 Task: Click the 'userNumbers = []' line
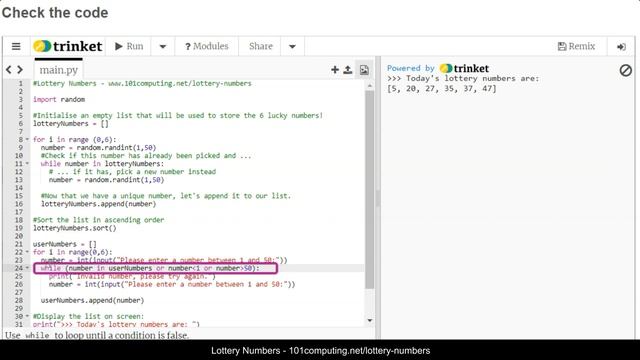(x=65, y=244)
